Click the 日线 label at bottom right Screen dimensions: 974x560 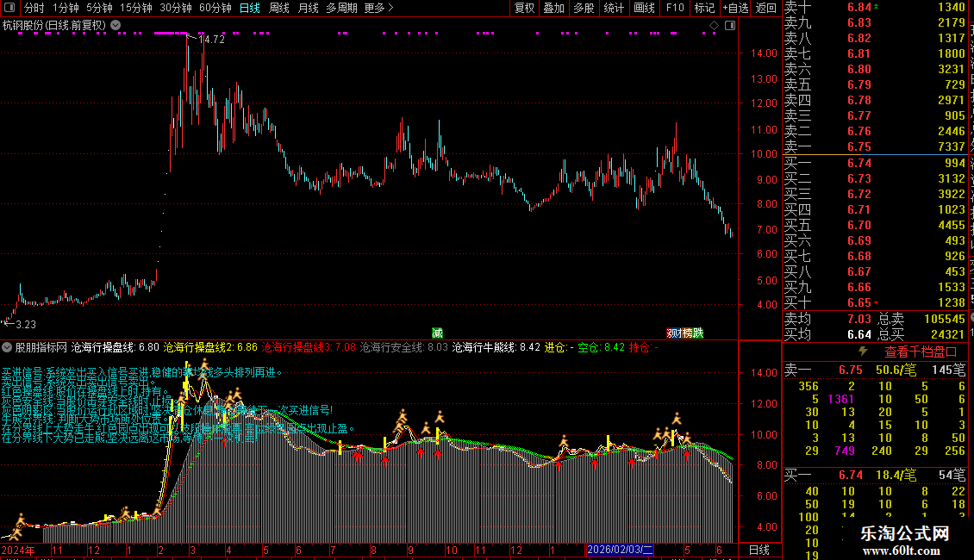pyautogui.click(x=759, y=550)
